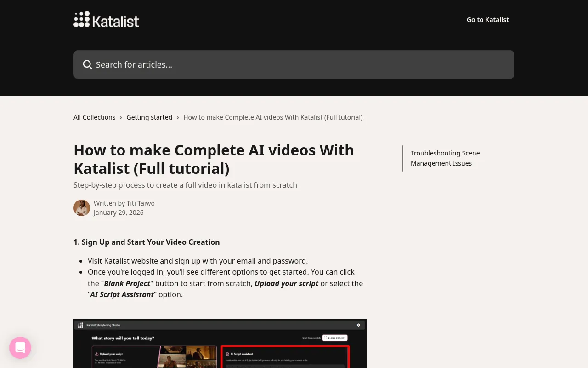The width and height of the screenshot is (588, 368).
Task: Click the bold AI Script Assistant text
Action: tap(122, 294)
